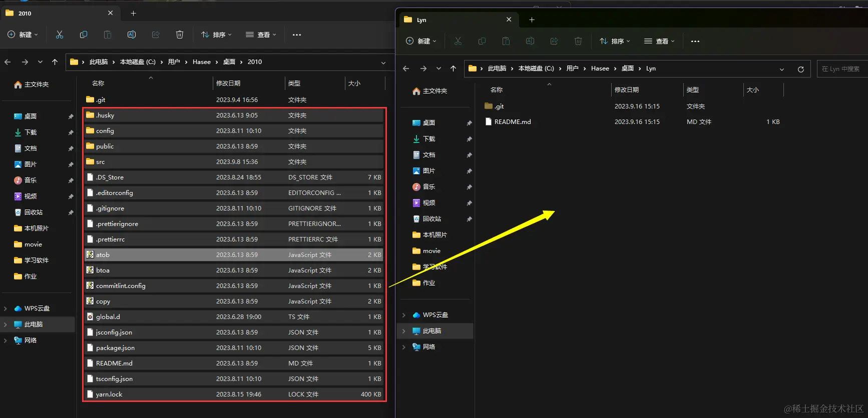Screen dimensions: 868x418
Task: Go up one level in 2010 window
Action: pyautogui.click(x=55, y=62)
